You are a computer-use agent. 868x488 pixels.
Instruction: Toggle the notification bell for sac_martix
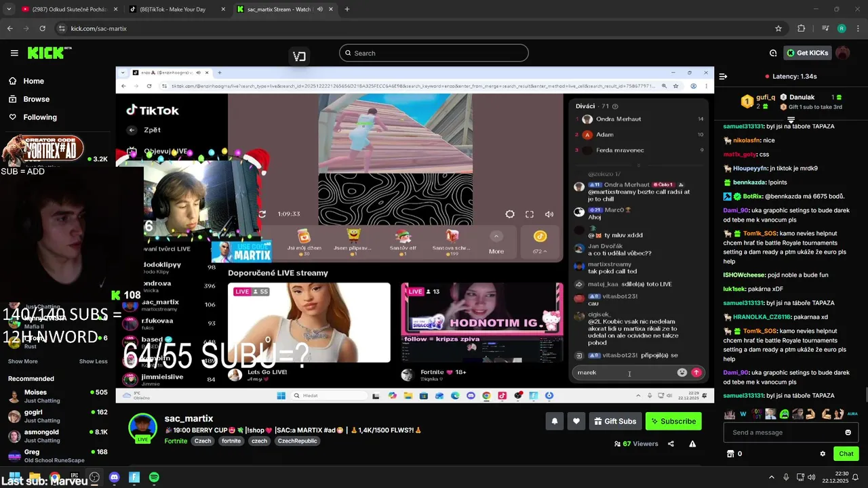point(554,421)
